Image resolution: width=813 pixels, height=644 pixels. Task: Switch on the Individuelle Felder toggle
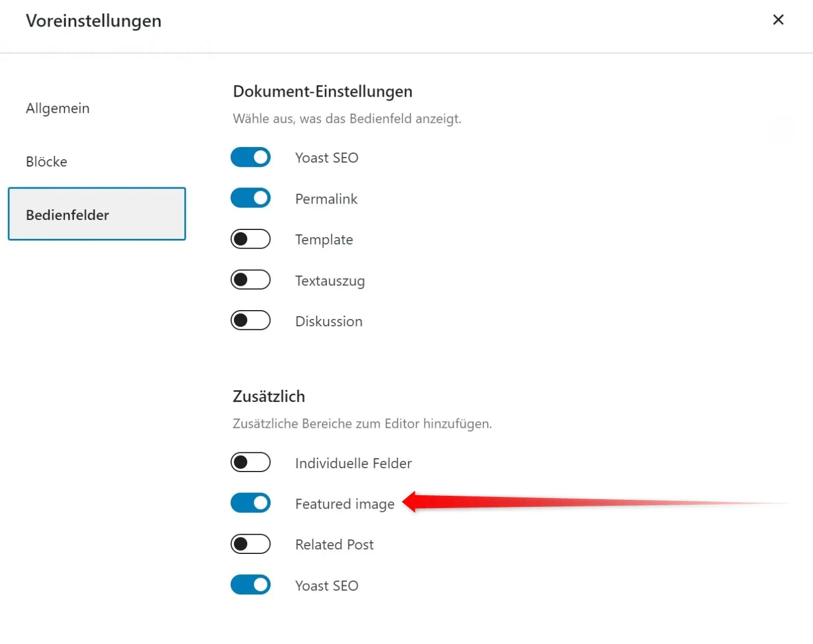(251, 462)
